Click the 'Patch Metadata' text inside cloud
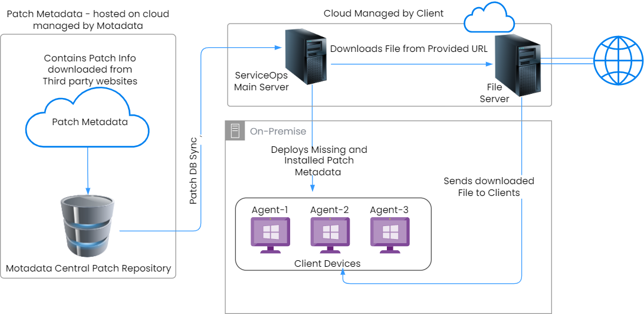The image size is (644, 314). pyautogui.click(x=90, y=122)
